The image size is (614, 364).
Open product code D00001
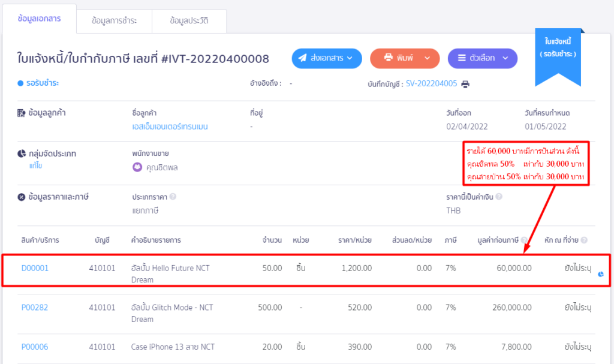(35, 268)
